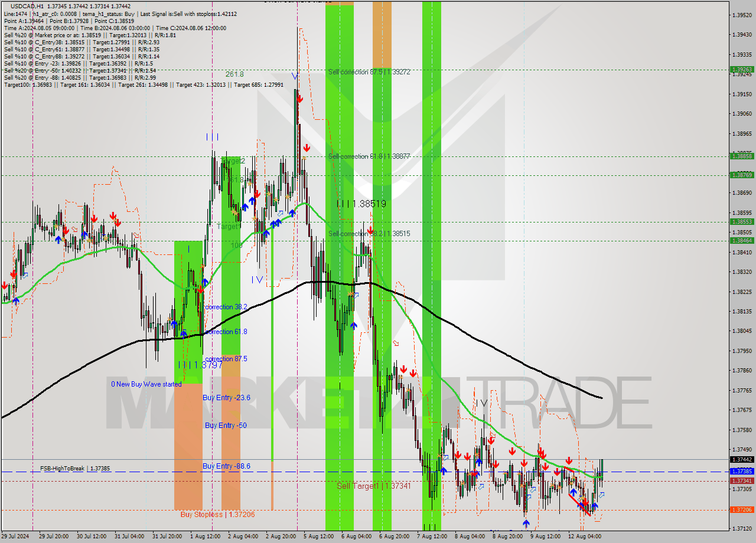
Task: Click the red 1.37341 price tag
Action: click(742, 480)
